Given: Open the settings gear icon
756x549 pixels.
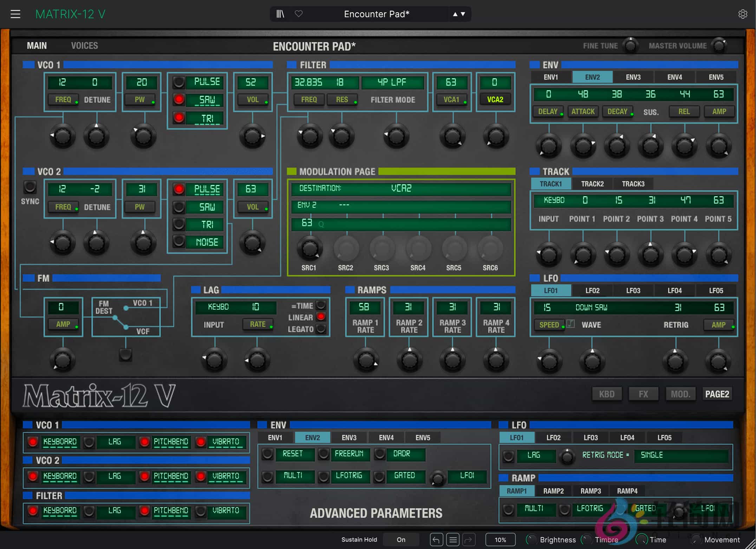Looking at the screenshot, I should 742,14.
